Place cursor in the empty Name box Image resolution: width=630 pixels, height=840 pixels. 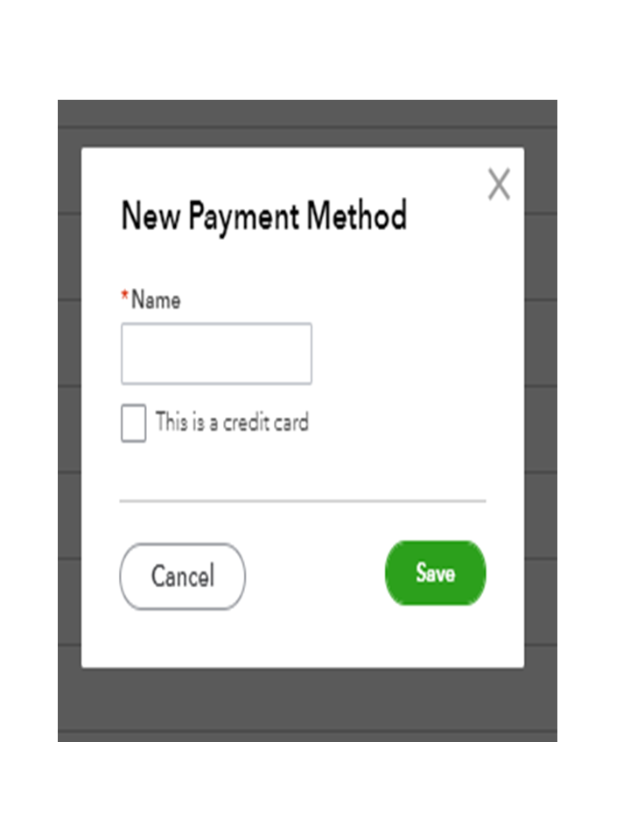216,353
